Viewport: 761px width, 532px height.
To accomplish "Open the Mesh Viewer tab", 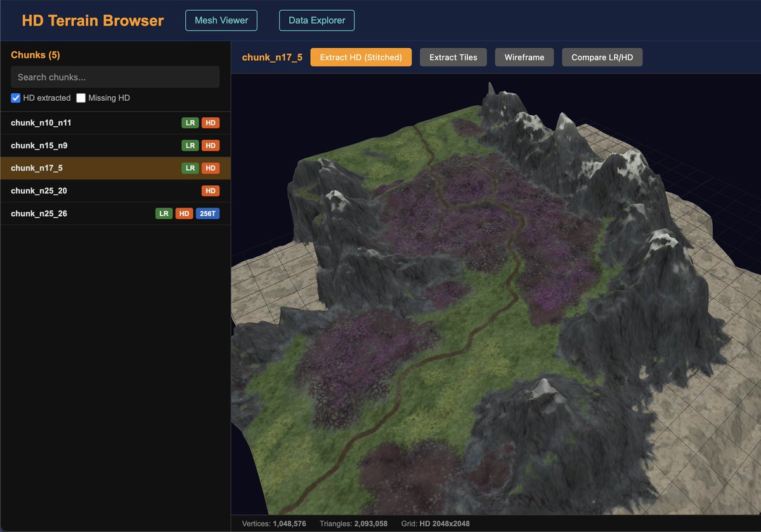I will pos(221,20).
